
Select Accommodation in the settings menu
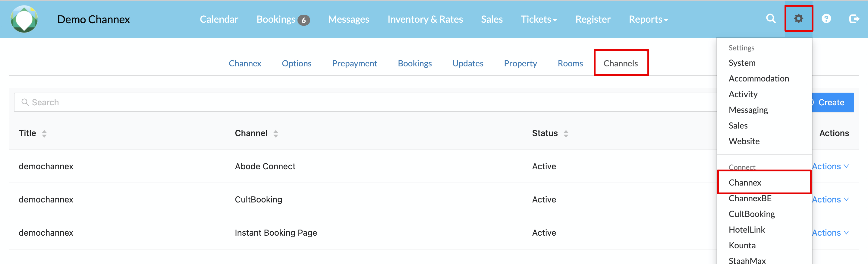(759, 78)
